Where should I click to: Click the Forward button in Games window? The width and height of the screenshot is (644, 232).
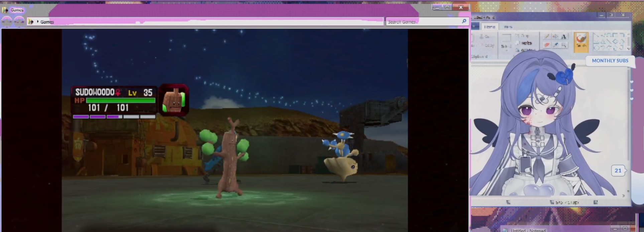tap(19, 21)
